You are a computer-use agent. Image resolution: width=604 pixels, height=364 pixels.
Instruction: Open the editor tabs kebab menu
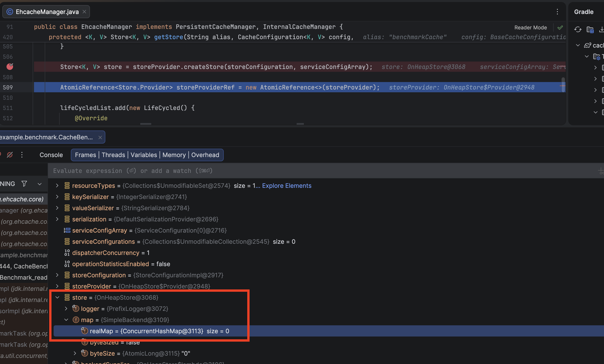557,12
